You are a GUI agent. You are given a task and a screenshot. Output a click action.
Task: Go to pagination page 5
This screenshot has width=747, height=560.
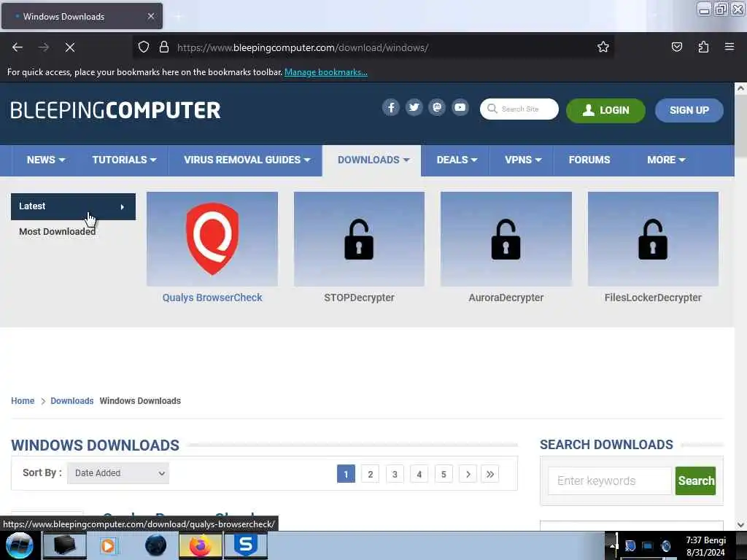(x=444, y=474)
